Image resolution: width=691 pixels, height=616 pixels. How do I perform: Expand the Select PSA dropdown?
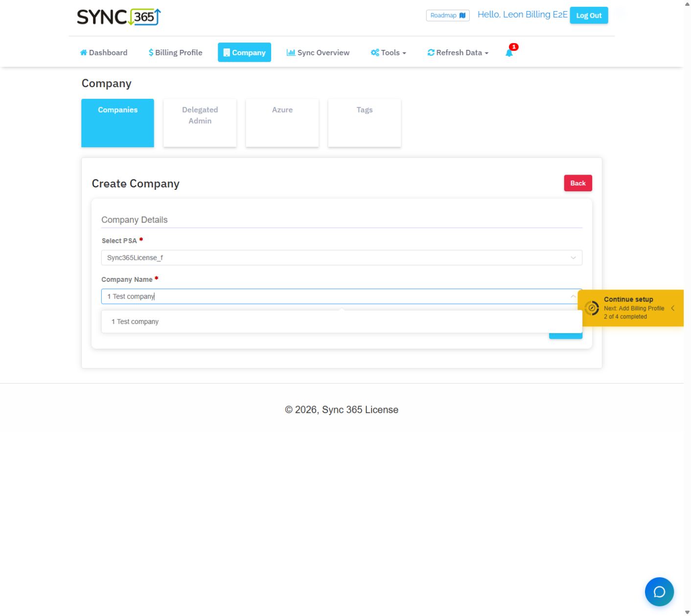[342, 258]
